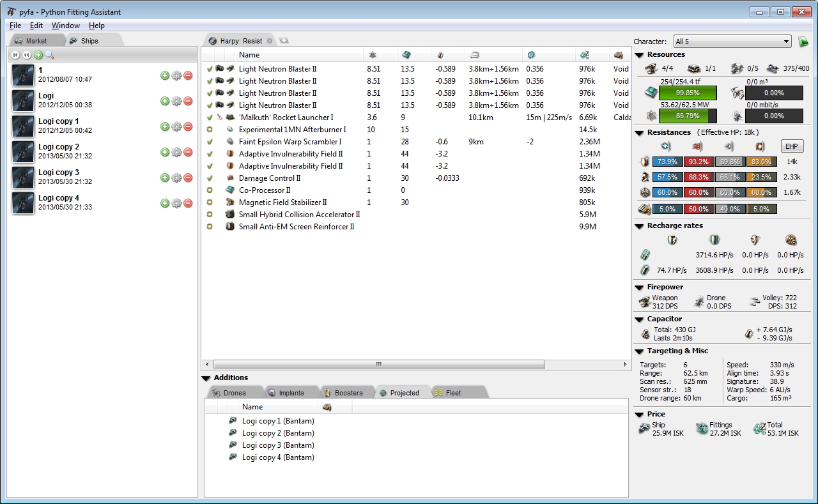
Task: Collapse the Additions panel
Action: pos(206,378)
